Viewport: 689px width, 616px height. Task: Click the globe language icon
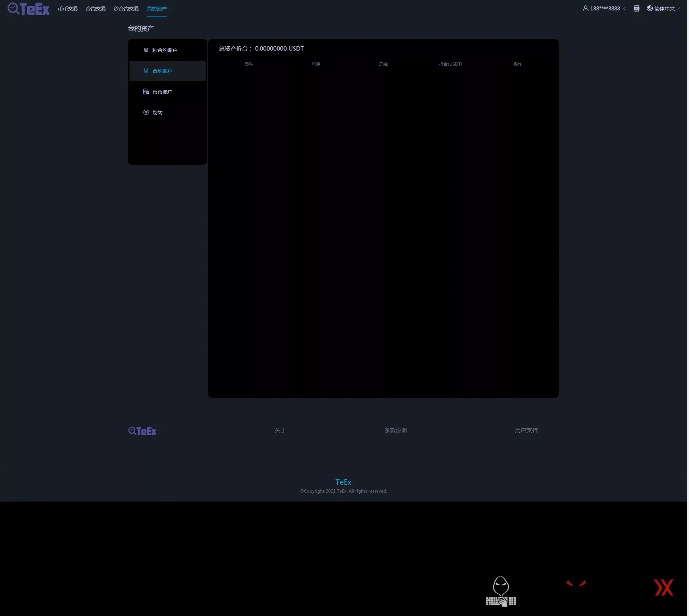click(x=650, y=8)
